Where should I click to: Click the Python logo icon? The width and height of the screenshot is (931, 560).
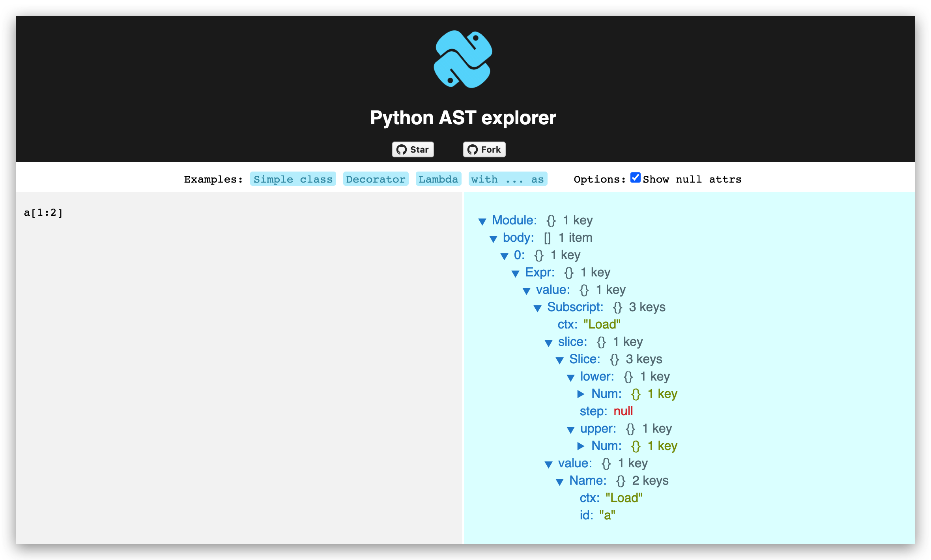463,59
